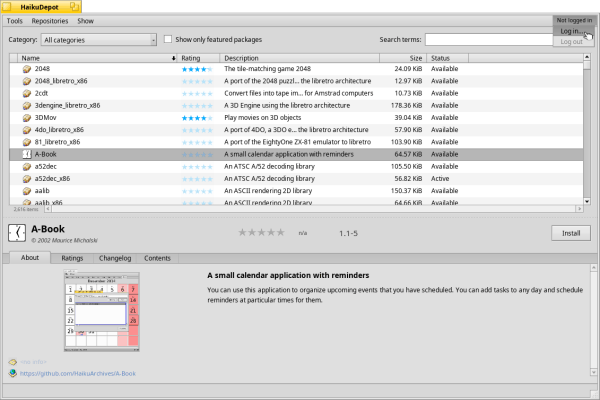
Task: Install the A-Book package
Action: [x=570, y=232]
